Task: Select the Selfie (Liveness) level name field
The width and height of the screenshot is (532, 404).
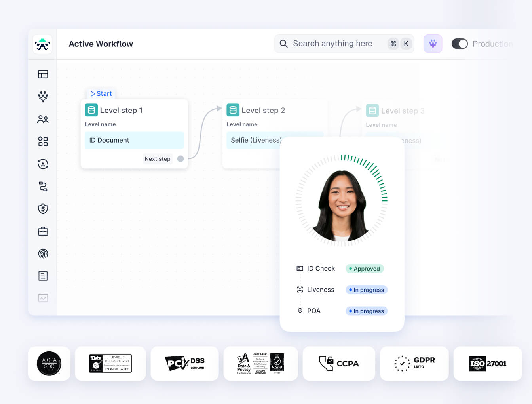Action: (275, 140)
